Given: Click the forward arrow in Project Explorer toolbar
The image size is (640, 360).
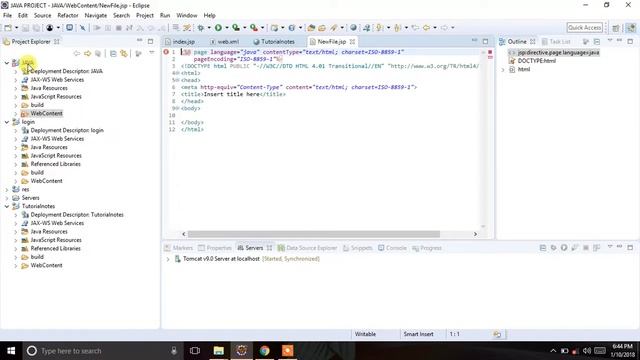Looking at the screenshot, I should coord(87,53).
